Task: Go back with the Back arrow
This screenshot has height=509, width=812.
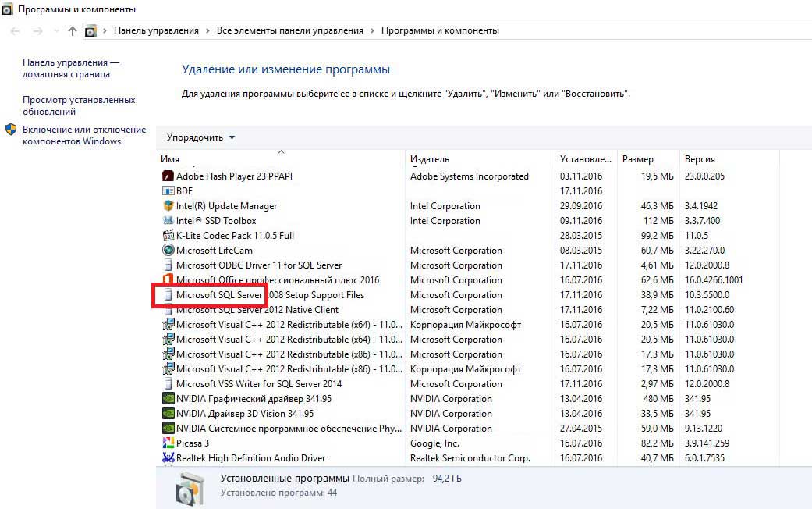Action: click(x=15, y=31)
